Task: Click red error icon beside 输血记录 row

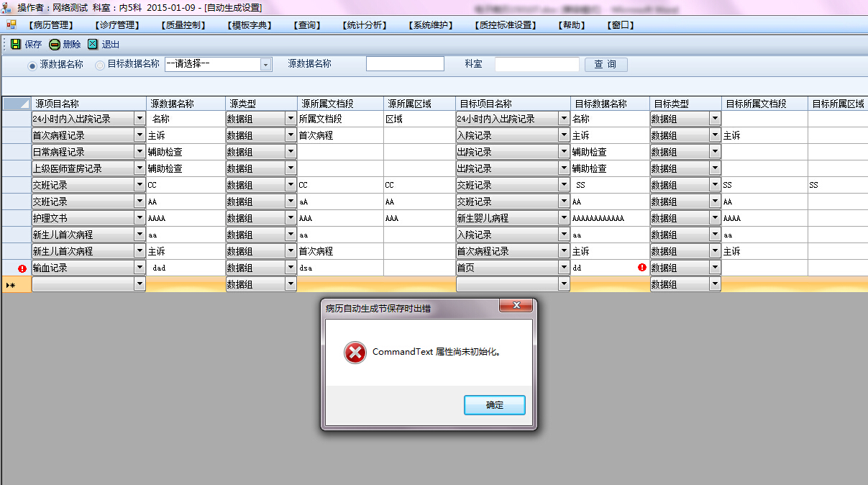Action: click(22, 268)
